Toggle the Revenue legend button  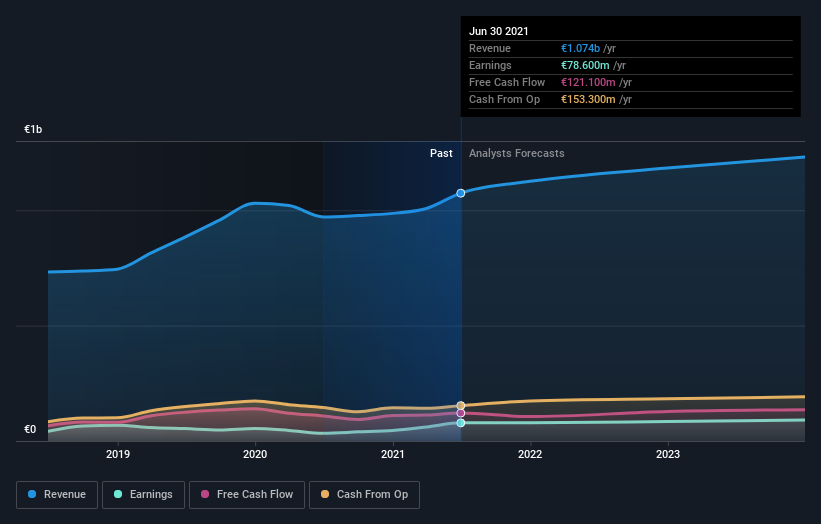tap(57, 495)
